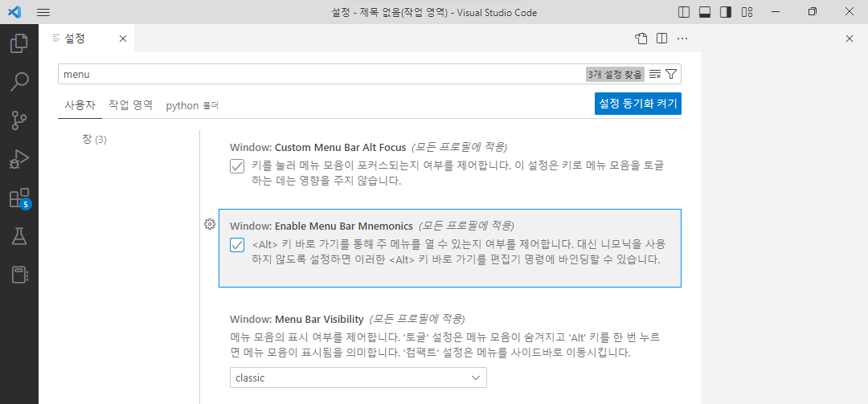Viewport: 868px width, 404px height.
Task: Open the settings filter funnel icon
Action: tap(671, 74)
